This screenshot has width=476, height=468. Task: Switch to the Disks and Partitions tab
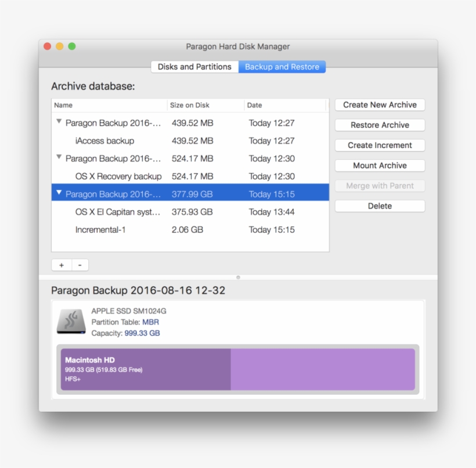194,67
